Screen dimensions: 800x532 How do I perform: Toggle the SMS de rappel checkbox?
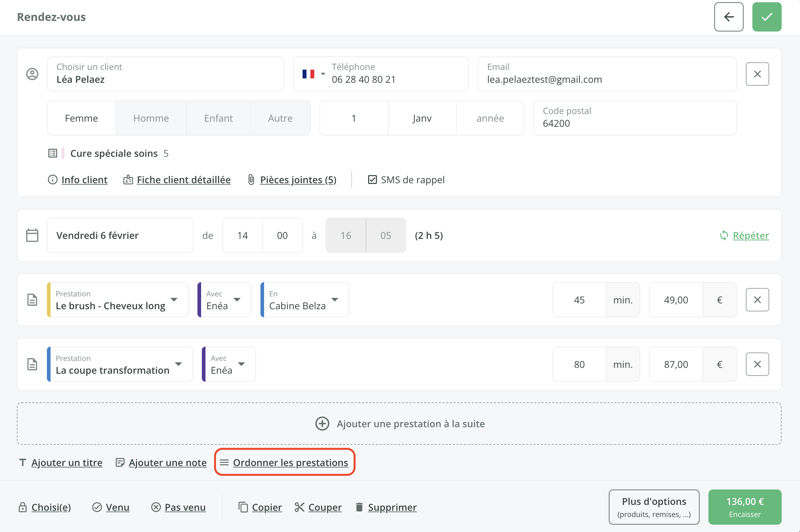tap(372, 180)
